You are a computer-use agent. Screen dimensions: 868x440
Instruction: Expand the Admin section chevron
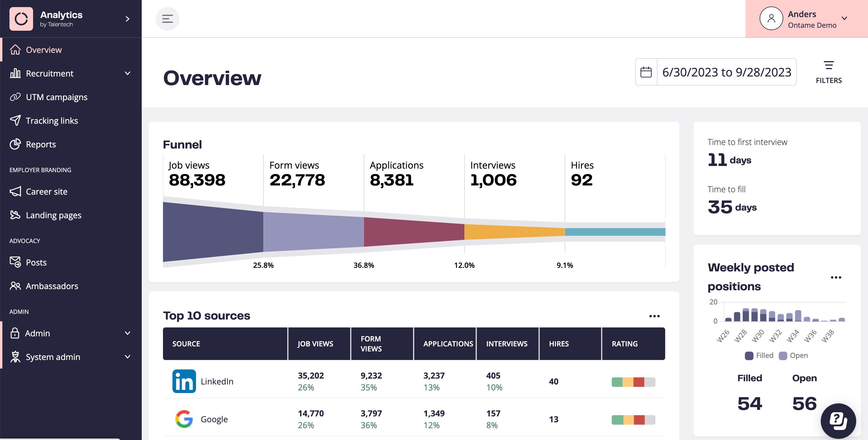[x=127, y=333]
